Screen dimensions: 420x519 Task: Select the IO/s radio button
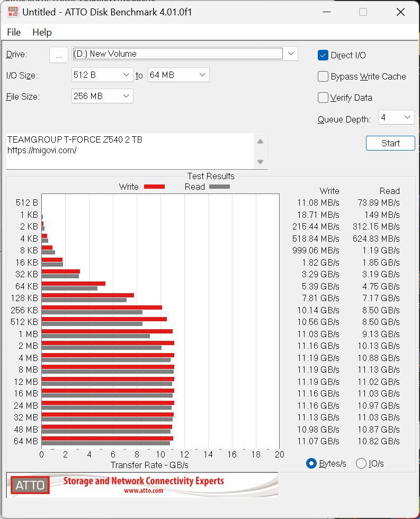click(x=361, y=463)
